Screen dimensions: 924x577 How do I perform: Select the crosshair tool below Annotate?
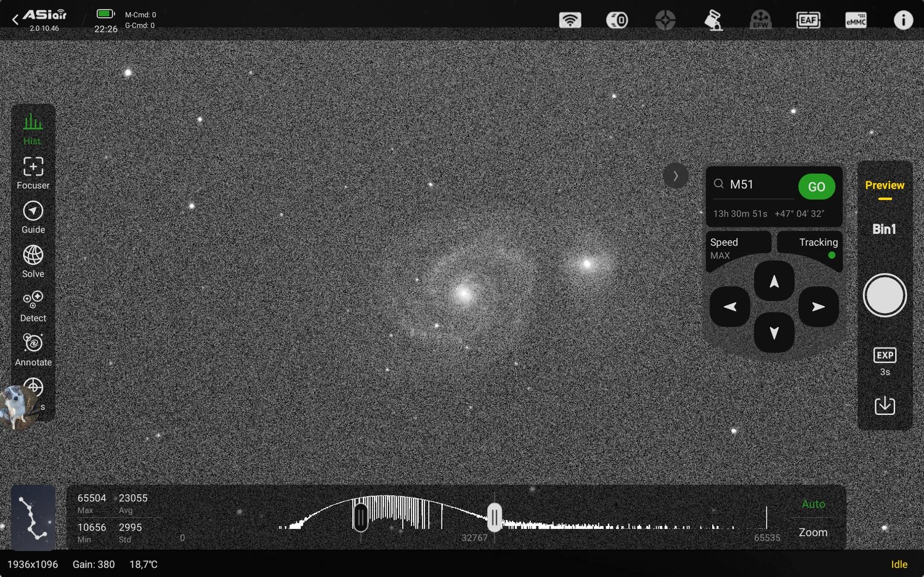[33, 387]
